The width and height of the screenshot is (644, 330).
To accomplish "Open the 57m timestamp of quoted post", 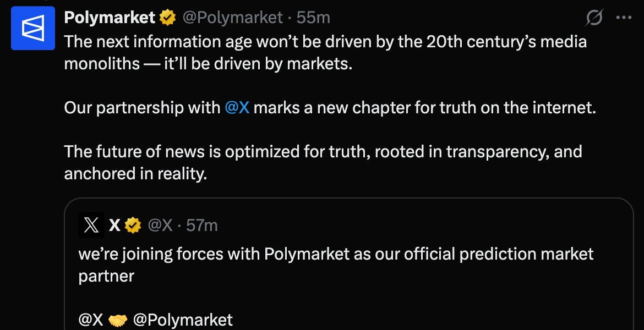I will click(x=201, y=226).
